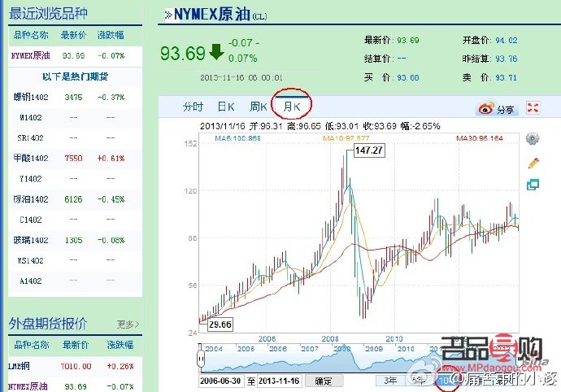Switch to 日K chart tab
Screen dimensions: 561x392
click(226, 107)
